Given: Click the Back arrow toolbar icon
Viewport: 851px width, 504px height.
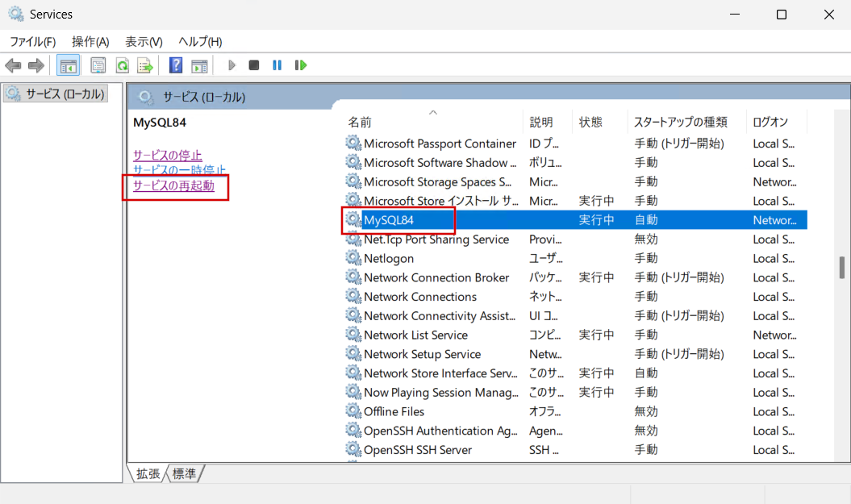Looking at the screenshot, I should pyautogui.click(x=13, y=65).
